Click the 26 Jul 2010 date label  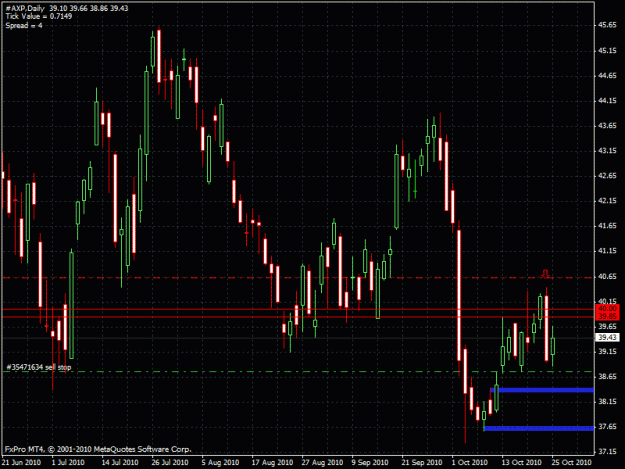(x=170, y=462)
